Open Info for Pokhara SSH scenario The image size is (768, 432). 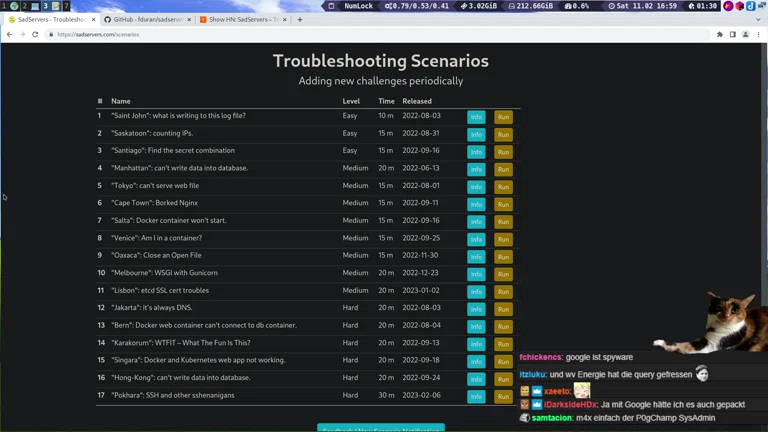476,396
